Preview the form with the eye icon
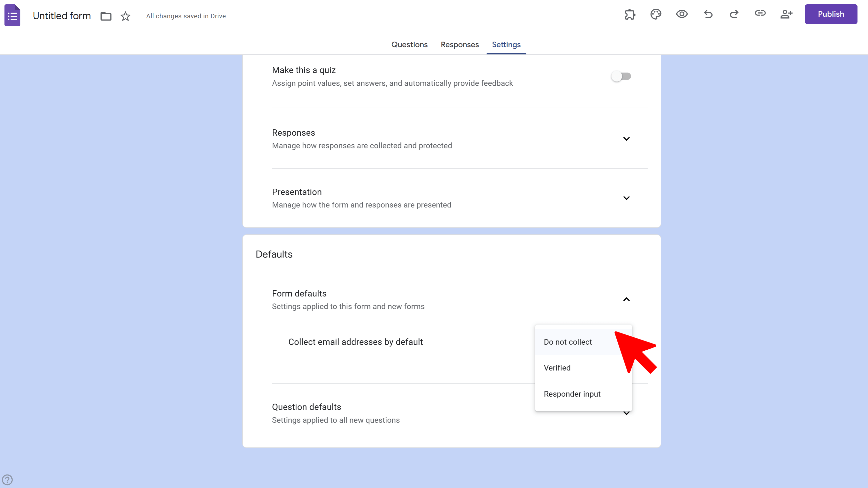This screenshot has width=868, height=488. (x=682, y=14)
